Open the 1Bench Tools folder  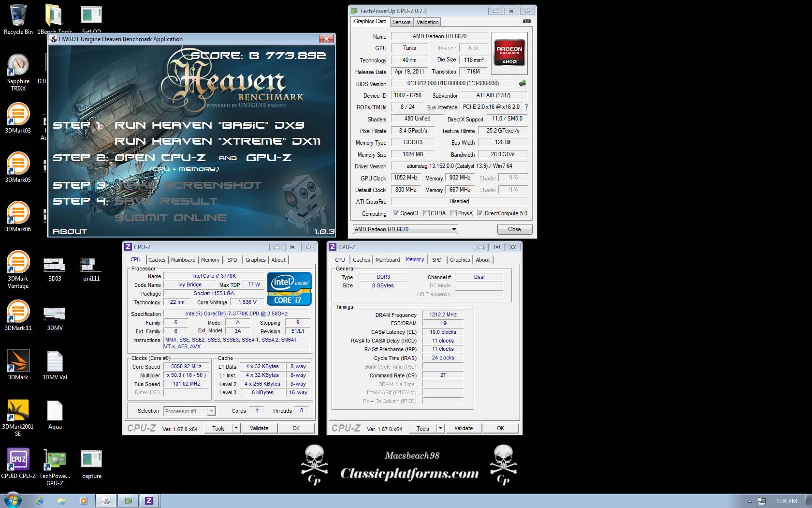point(55,19)
